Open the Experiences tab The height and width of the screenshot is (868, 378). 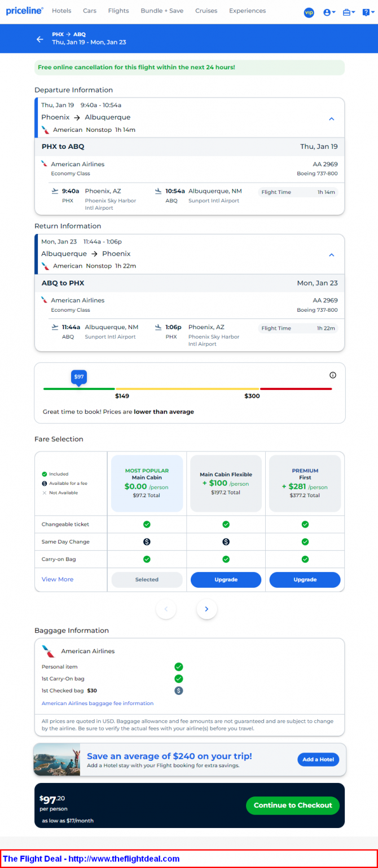(247, 11)
